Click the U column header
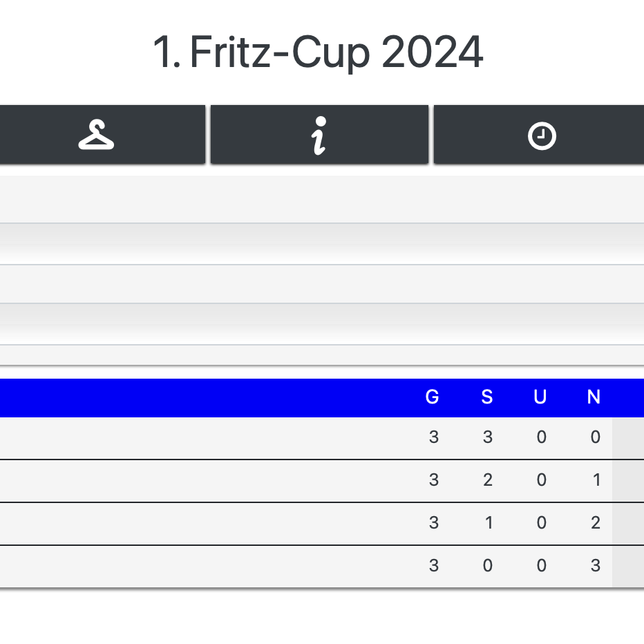The height and width of the screenshot is (644, 644). point(540,397)
